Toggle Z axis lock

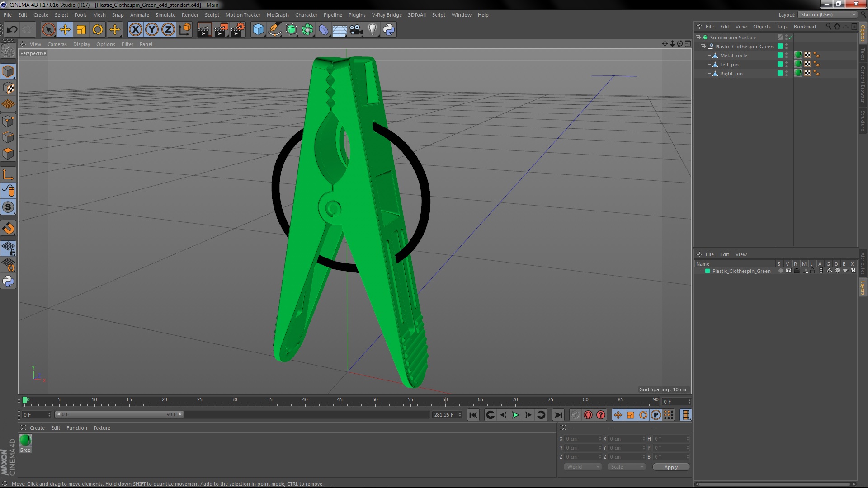click(168, 30)
